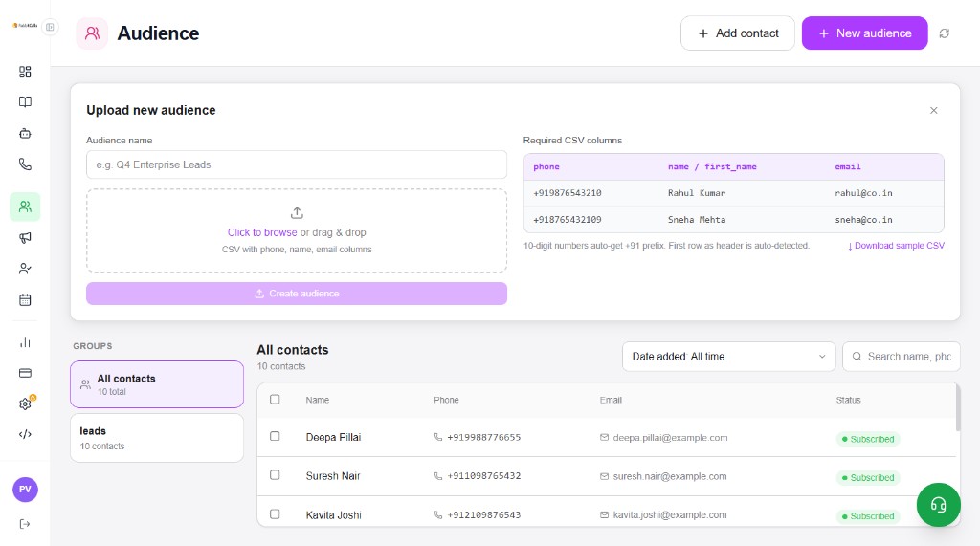The height and width of the screenshot is (546, 980).
Task: Click deepa.pillai@example.com email
Action: pyautogui.click(x=670, y=438)
